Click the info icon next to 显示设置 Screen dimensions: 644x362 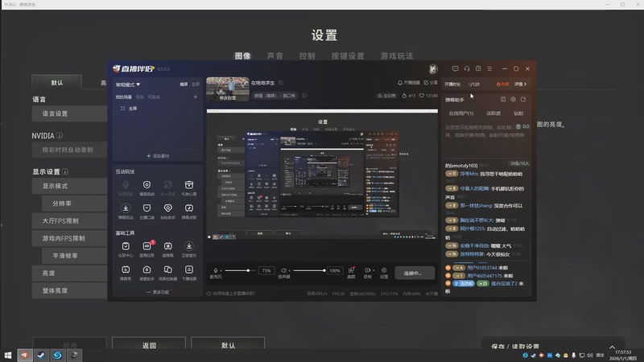tap(65, 171)
